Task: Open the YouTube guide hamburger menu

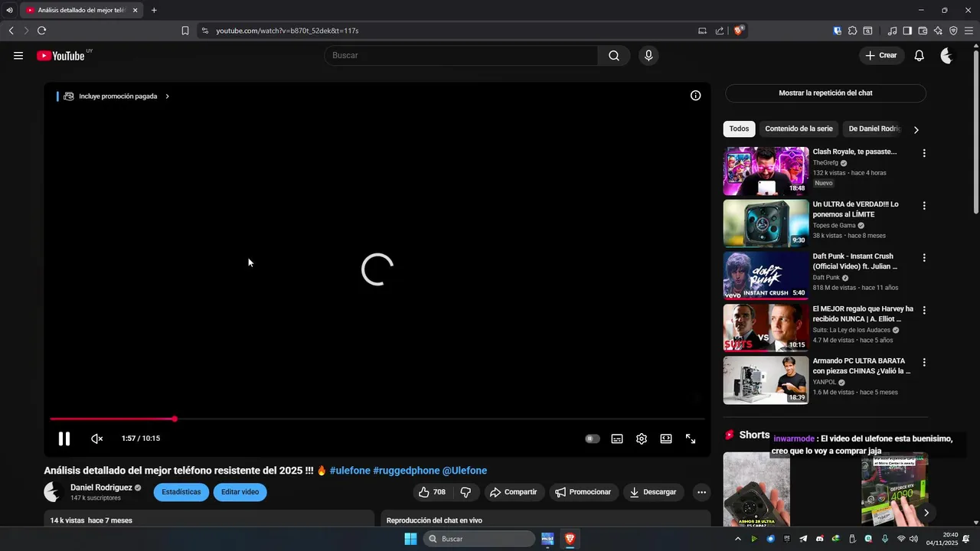Action: click(x=18, y=55)
